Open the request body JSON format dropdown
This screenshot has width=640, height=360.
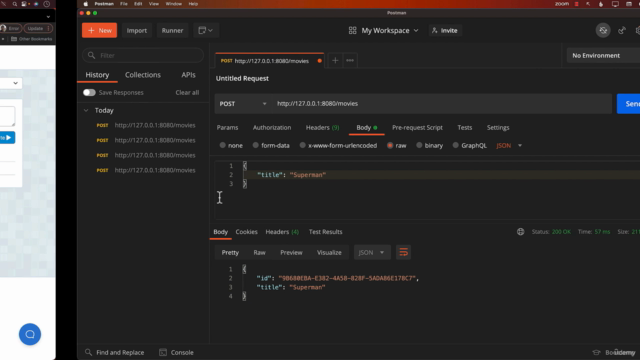pyautogui.click(x=509, y=145)
